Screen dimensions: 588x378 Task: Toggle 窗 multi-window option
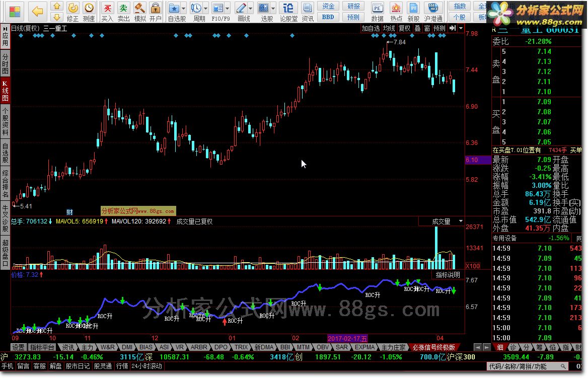(x=427, y=28)
